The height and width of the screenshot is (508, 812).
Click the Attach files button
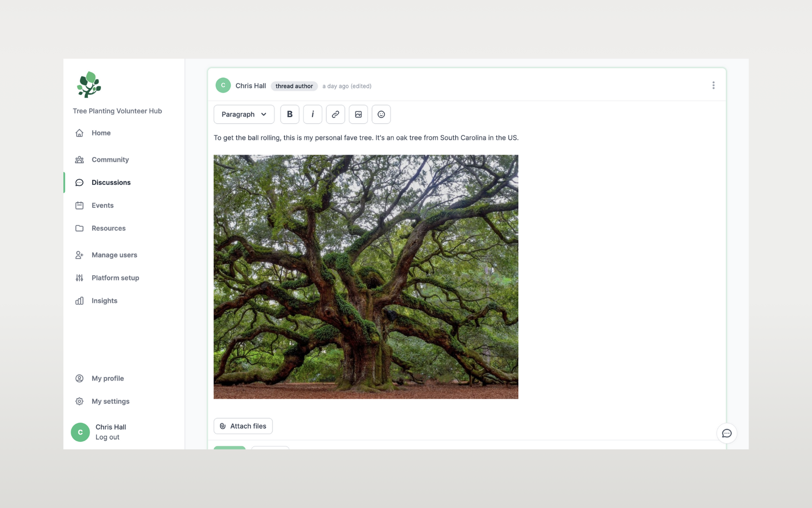point(243,426)
